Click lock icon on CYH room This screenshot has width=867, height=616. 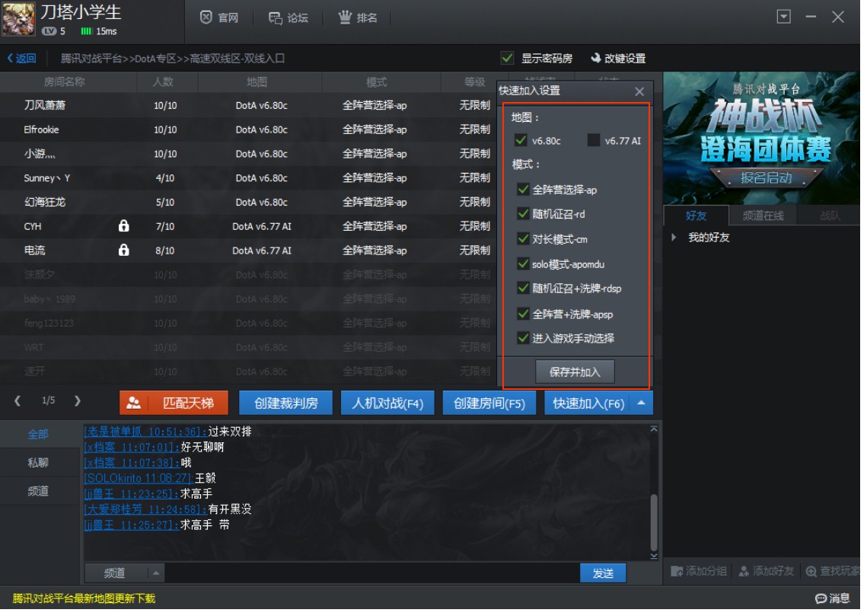click(x=124, y=227)
